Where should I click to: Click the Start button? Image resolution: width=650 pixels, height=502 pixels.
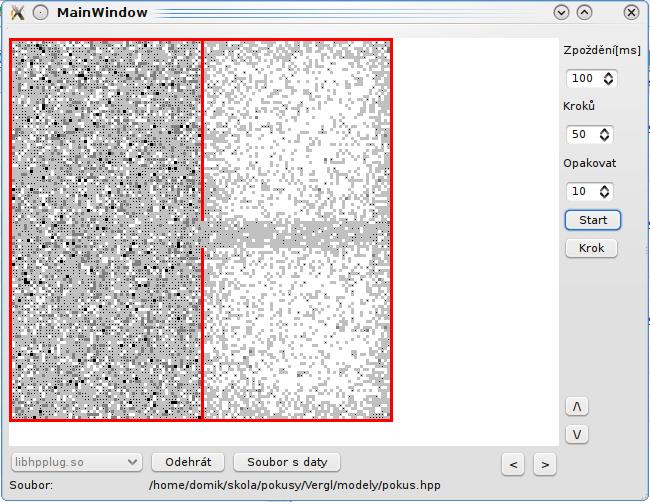coord(593,220)
